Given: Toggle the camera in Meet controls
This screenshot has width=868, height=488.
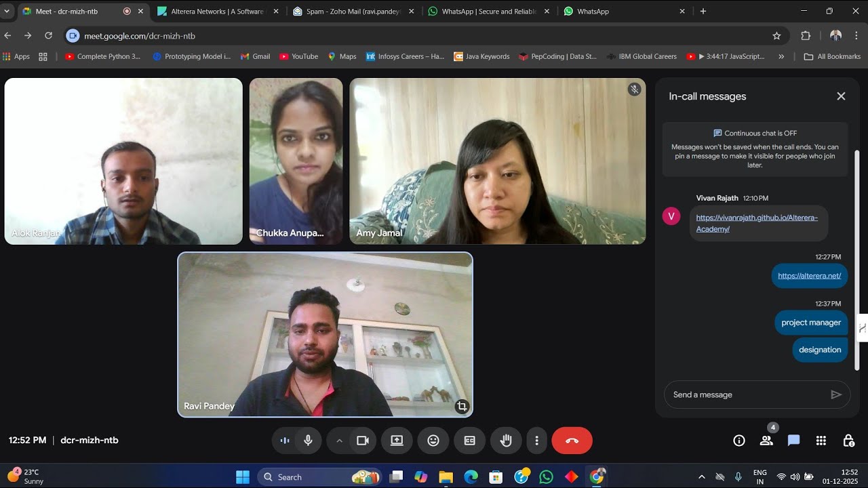Looking at the screenshot, I should coord(363,441).
